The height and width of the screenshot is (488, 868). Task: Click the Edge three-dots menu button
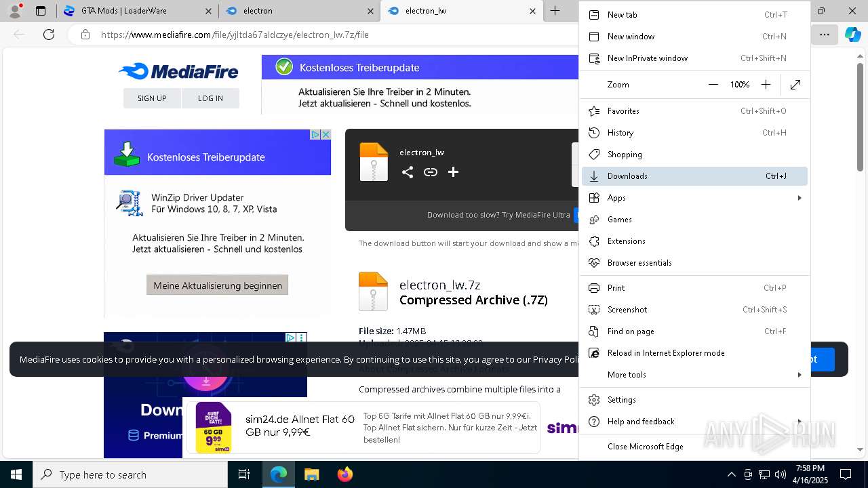click(825, 35)
